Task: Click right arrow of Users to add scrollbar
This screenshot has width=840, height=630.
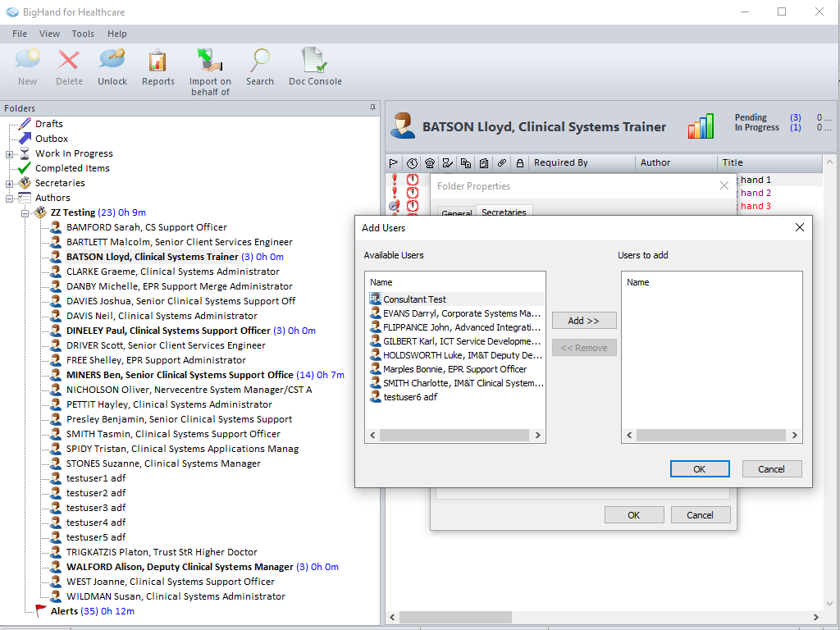Action: (x=794, y=435)
